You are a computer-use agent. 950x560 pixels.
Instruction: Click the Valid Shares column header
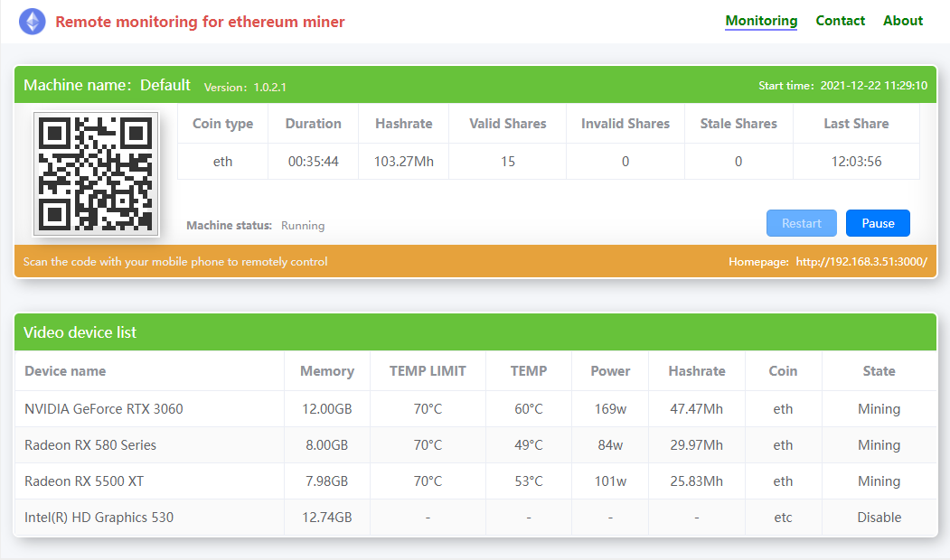508,124
